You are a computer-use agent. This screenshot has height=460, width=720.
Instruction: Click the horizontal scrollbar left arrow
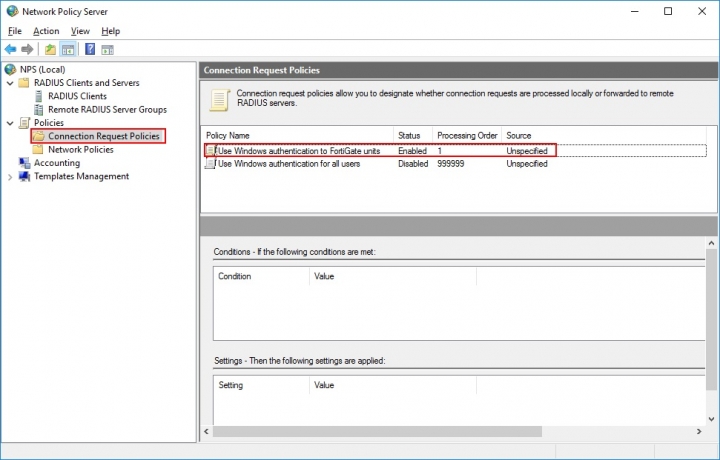pyautogui.click(x=207, y=431)
